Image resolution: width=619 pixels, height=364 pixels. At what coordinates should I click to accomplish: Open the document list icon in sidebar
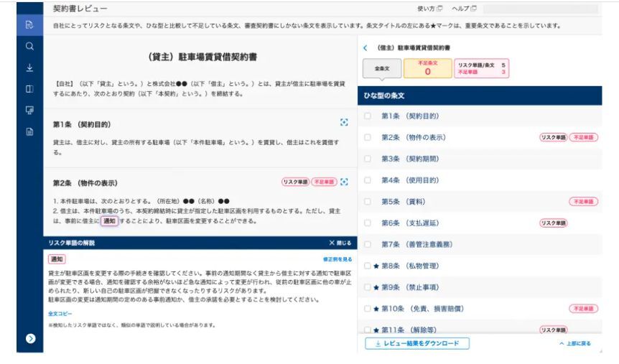29,132
